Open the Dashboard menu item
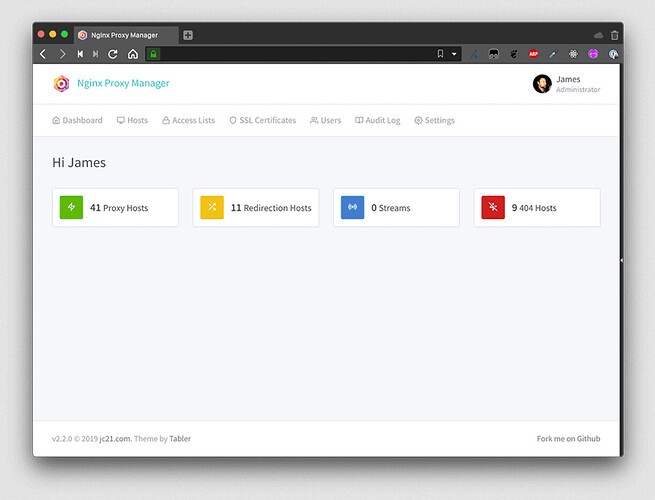The image size is (655, 500). [77, 120]
